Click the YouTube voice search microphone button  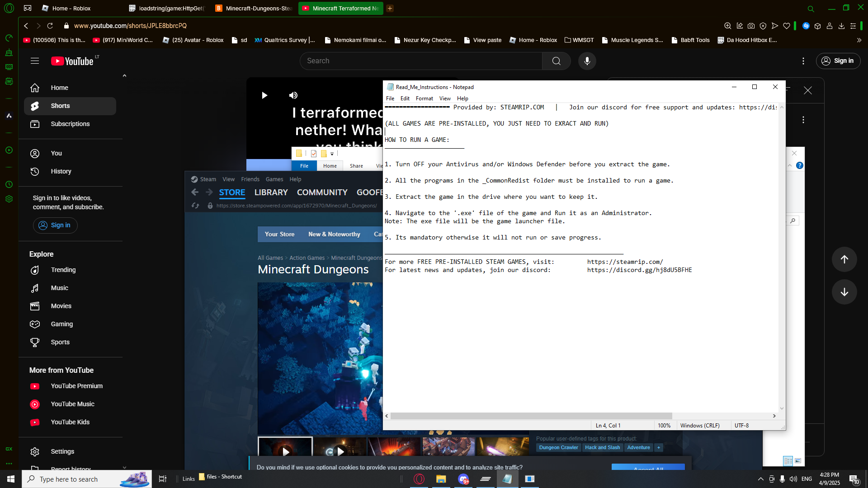tap(587, 61)
